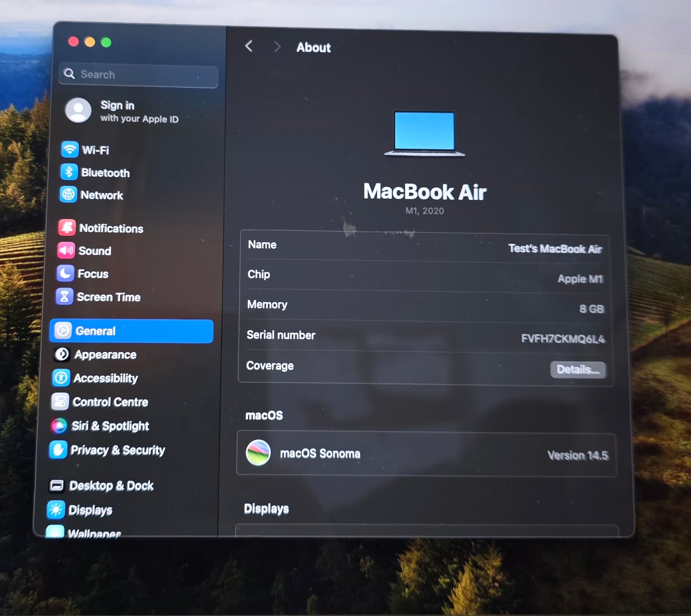Screen dimensions: 691x616
Task: Open the Control Centre icon
Action: (60, 401)
